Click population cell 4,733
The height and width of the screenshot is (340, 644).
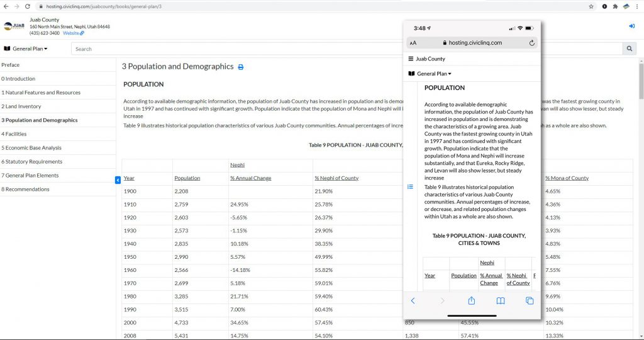coord(181,323)
